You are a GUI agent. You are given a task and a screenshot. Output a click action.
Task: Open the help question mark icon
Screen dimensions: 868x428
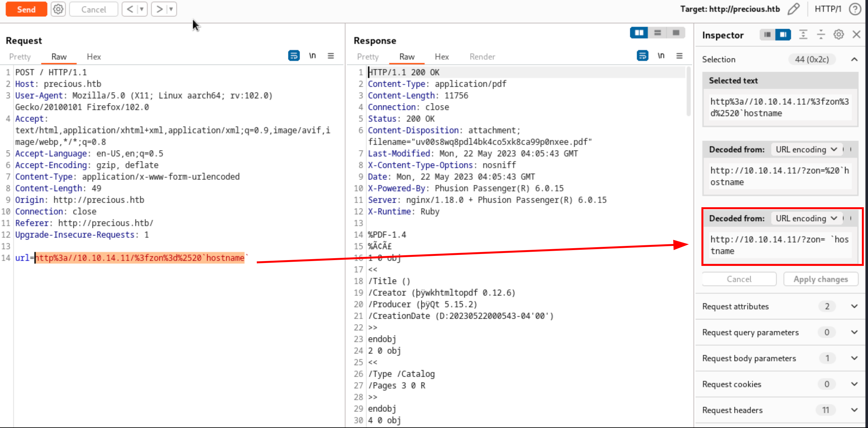point(855,9)
